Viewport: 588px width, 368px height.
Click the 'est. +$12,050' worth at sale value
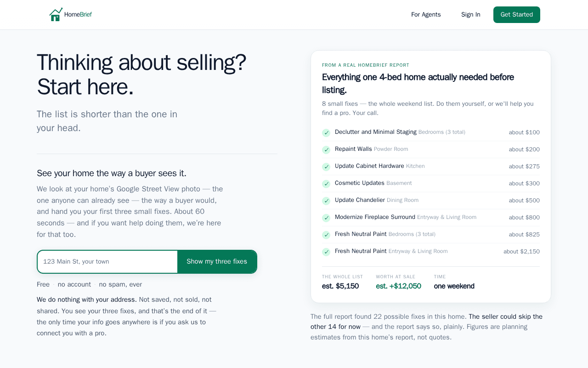click(398, 286)
